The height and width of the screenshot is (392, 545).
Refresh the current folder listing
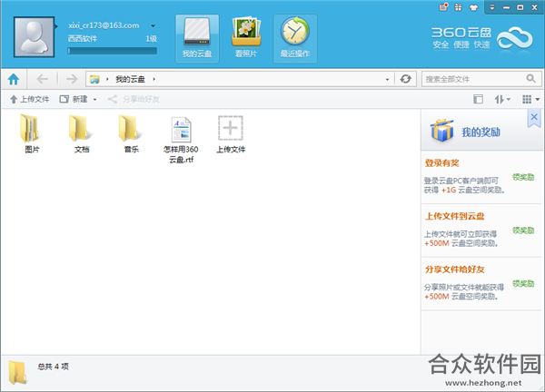[405, 79]
